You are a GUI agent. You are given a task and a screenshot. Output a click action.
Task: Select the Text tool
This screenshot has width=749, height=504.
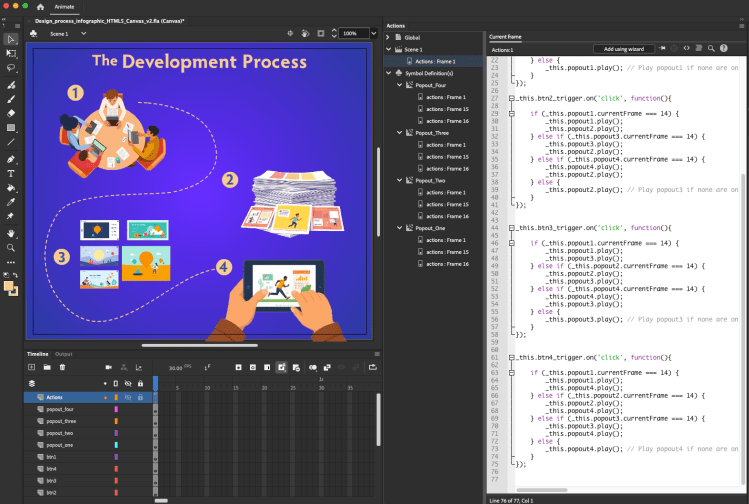pos(11,173)
